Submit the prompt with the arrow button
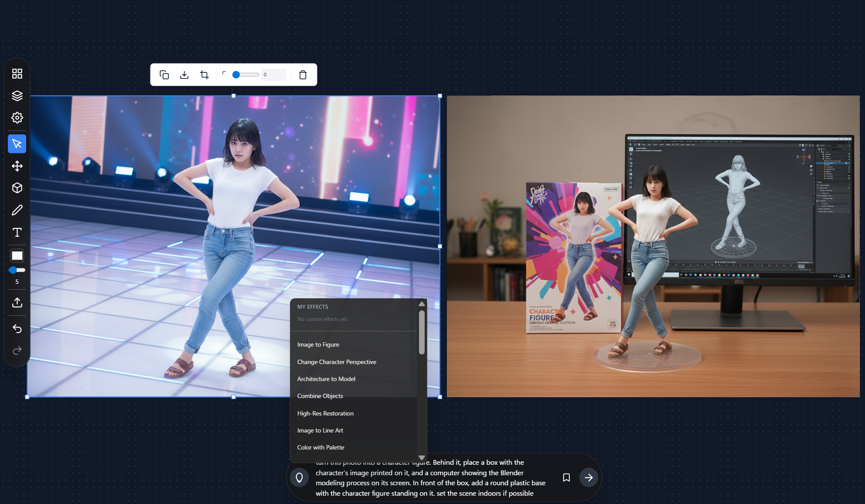This screenshot has height=504, width=865. [x=589, y=477]
